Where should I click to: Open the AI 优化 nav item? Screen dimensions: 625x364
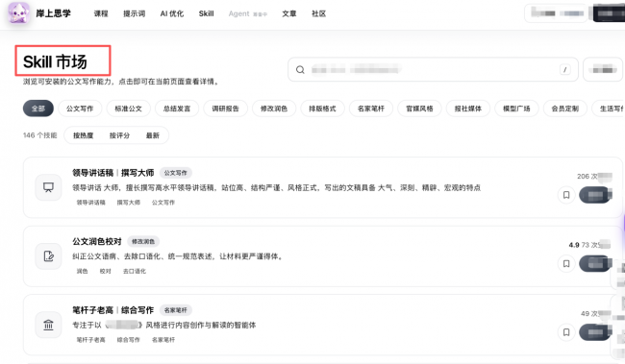(172, 13)
